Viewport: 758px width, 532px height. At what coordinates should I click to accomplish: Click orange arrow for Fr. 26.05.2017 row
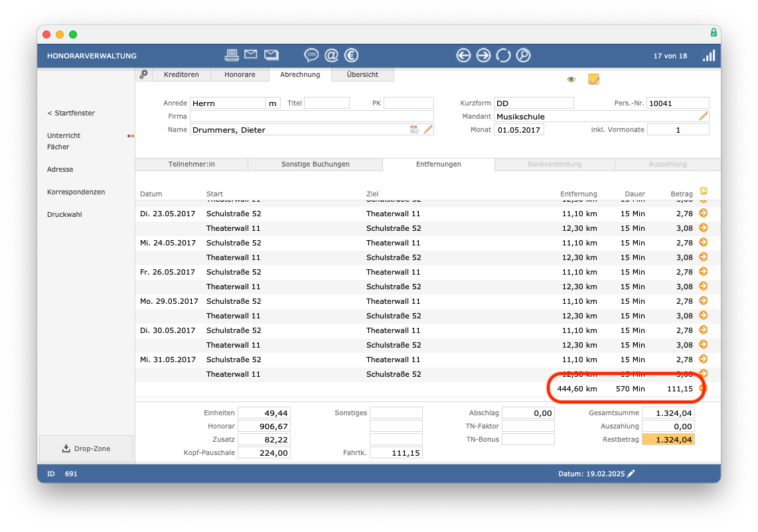click(x=704, y=271)
